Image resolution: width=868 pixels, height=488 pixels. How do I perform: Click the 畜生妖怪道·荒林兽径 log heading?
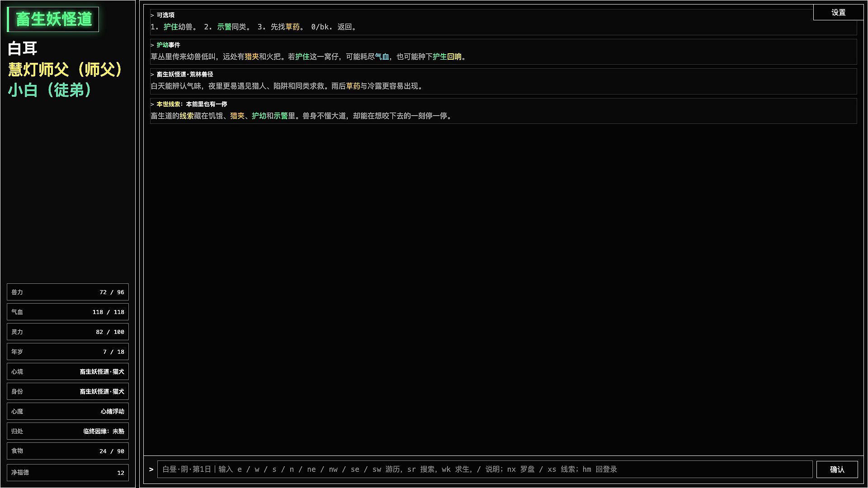click(185, 74)
